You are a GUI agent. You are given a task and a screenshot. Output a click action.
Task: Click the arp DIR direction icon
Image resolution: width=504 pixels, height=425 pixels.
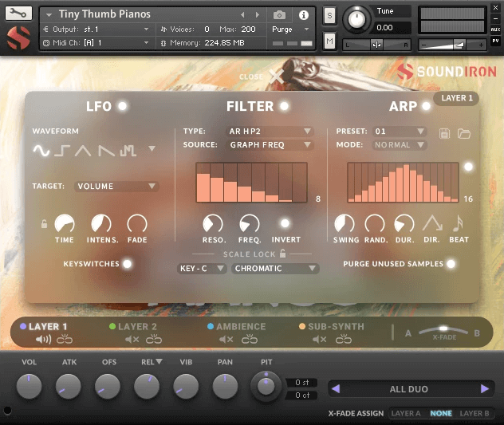[432, 223]
